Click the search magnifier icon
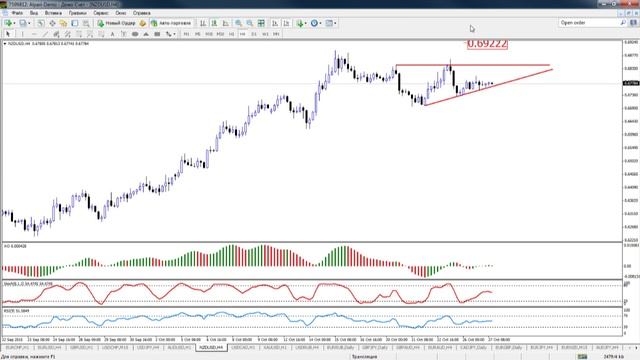 623,23
